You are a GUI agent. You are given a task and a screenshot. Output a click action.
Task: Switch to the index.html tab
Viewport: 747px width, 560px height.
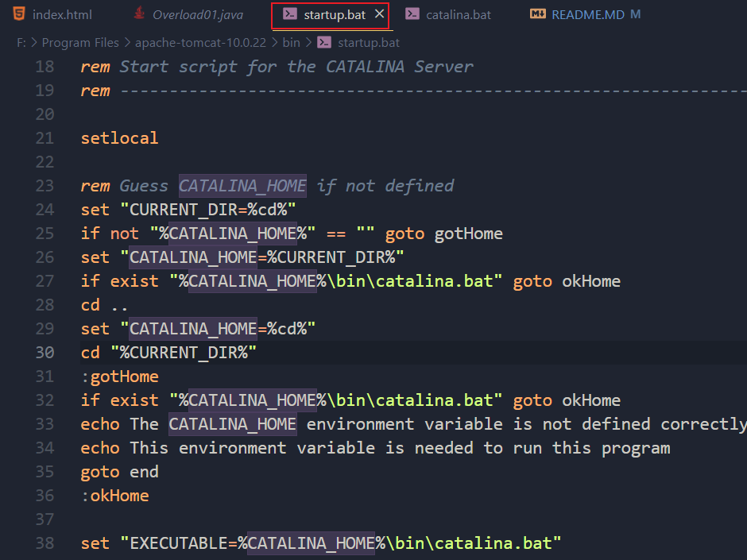(62, 14)
